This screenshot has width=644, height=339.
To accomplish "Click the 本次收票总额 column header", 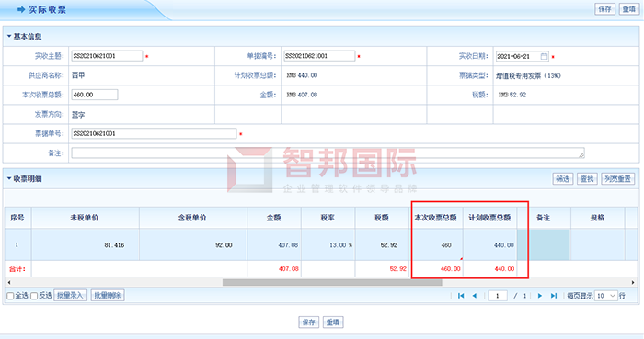I will coord(436,218).
